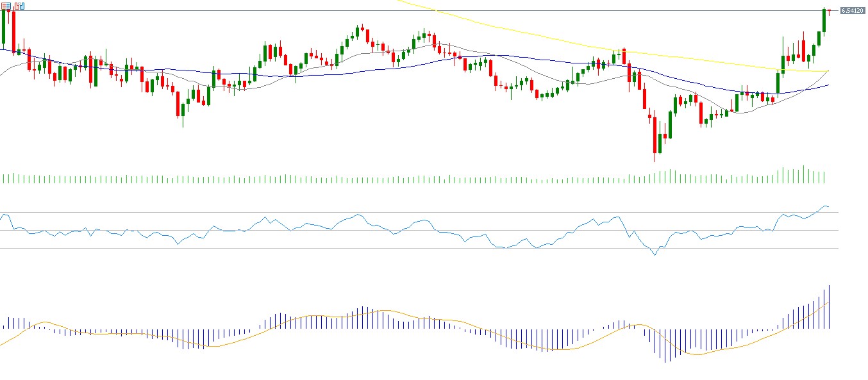Click the small red last candle by price label
Viewport: 868px width, 380px height.
[829, 11]
